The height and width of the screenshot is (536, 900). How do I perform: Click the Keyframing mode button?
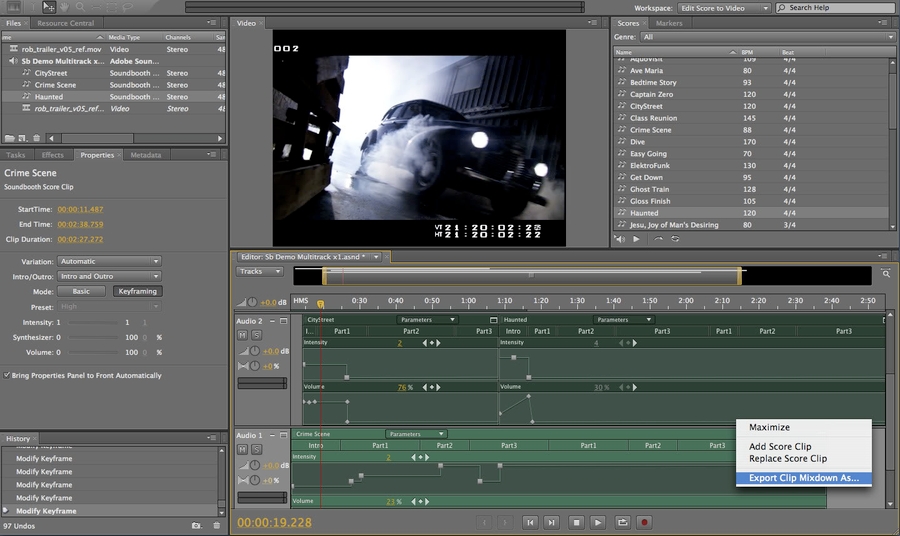point(135,291)
